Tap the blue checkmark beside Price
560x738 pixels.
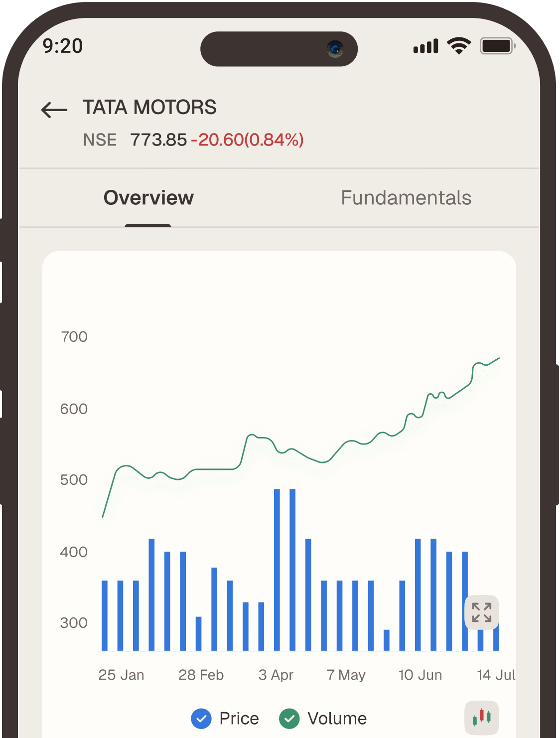tap(201, 719)
